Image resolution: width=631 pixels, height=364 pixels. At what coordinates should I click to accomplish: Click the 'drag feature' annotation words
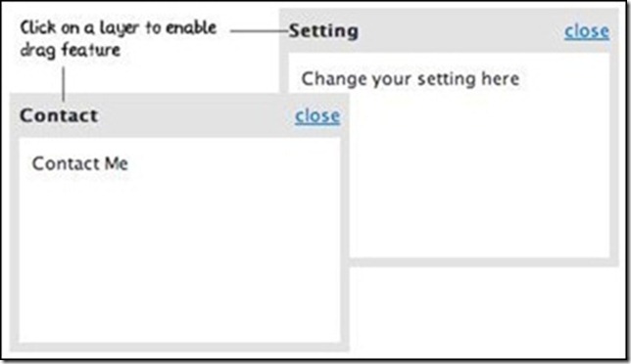coord(70,51)
